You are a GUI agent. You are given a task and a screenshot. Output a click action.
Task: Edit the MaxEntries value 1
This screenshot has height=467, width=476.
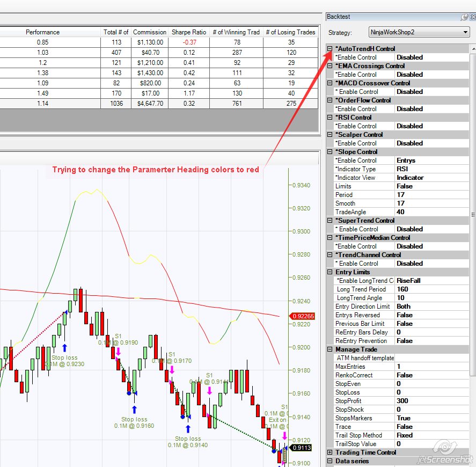[x=431, y=367]
